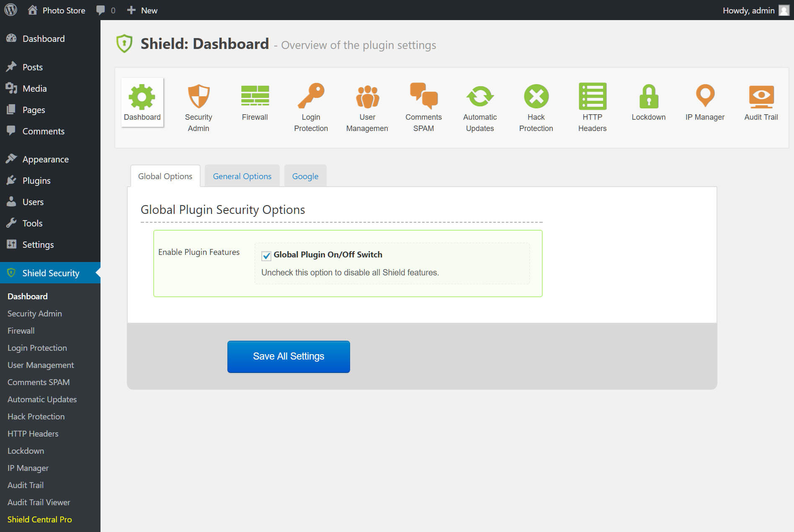Open Hack Protection submenu link
The width and height of the screenshot is (794, 532).
click(36, 416)
